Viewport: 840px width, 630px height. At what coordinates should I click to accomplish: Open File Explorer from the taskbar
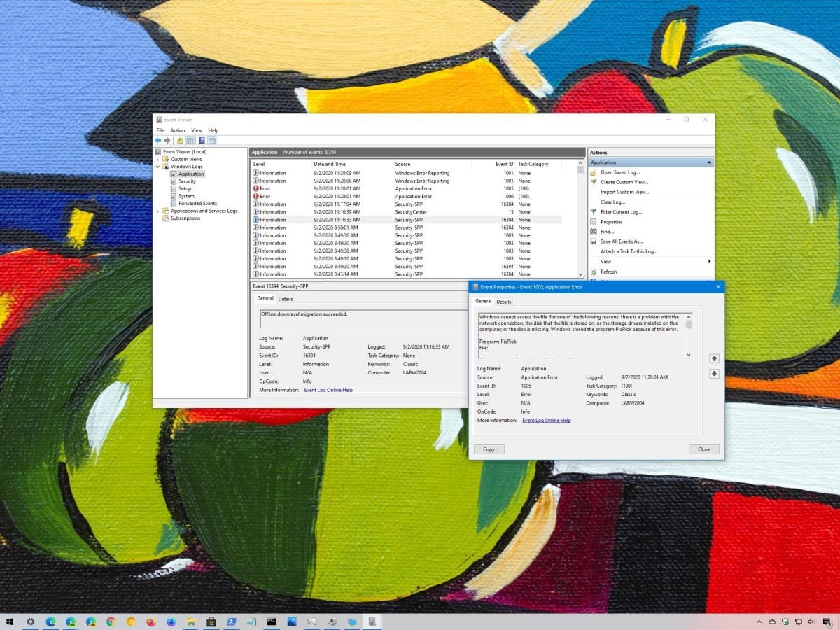[x=190, y=622]
